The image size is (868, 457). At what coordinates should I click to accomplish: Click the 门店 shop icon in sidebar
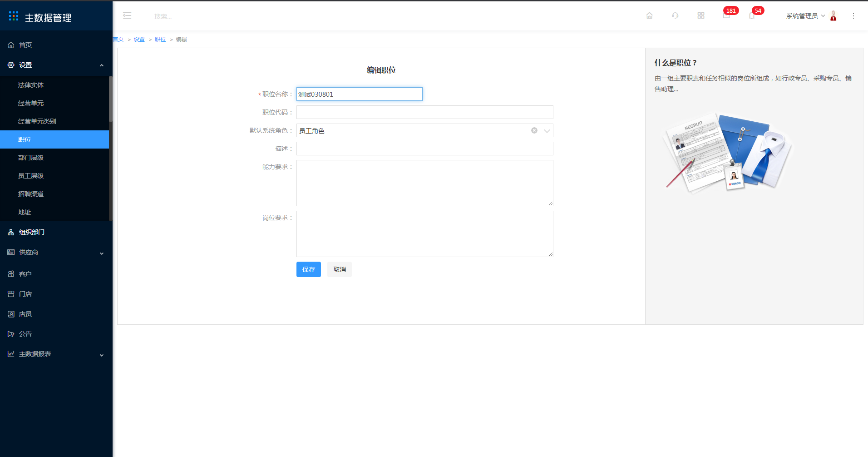click(x=11, y=294)
